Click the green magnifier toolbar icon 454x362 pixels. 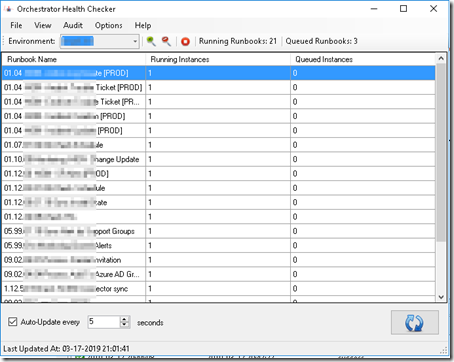[x=151, y=41]
